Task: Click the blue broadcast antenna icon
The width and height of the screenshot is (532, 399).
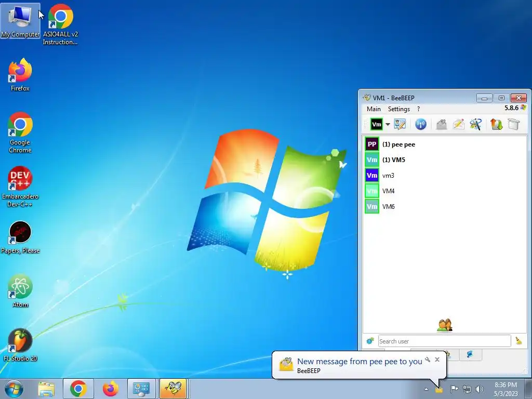Action: (x=421, y=124)
